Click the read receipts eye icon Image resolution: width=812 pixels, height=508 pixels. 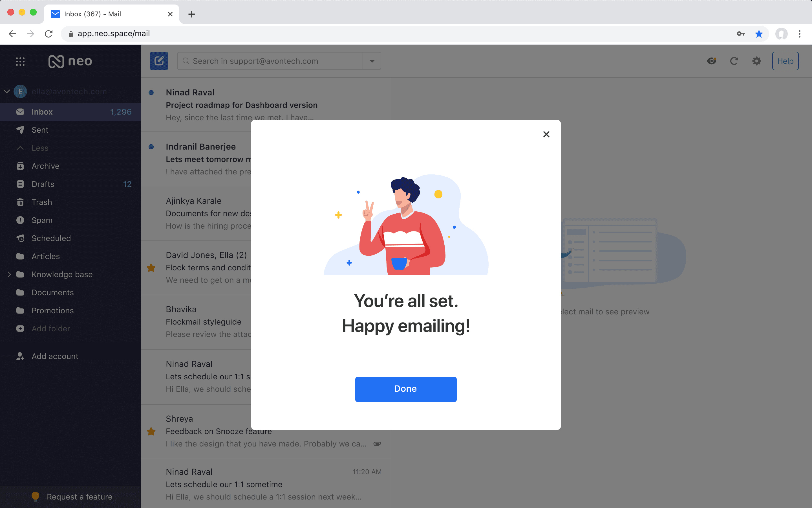(712, 61)
